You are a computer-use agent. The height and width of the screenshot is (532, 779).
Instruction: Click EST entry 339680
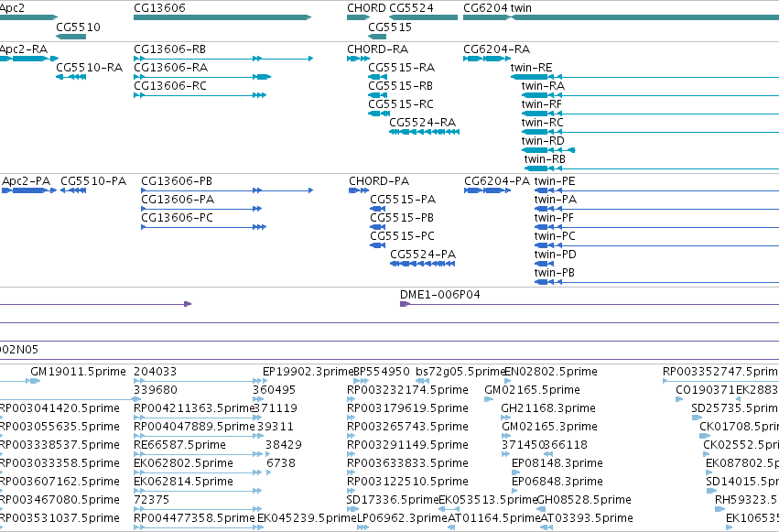point(156,390)
